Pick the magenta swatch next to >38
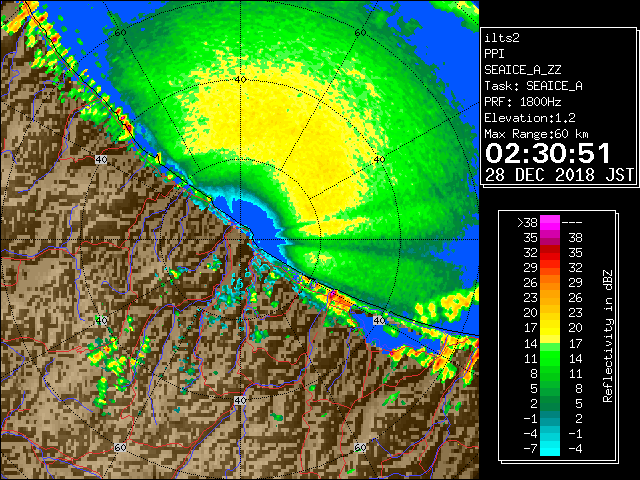The width and height of the screenshot is (640, 480). (550, 223)
